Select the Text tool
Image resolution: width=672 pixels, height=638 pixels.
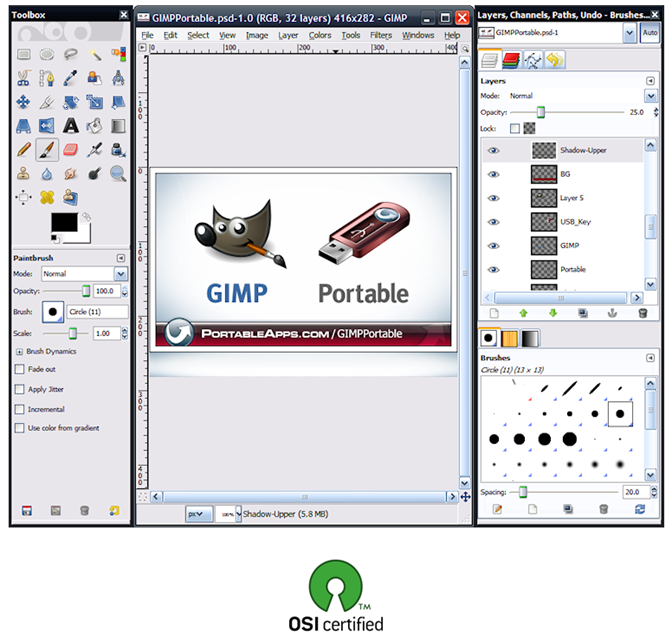pyautogui.click(x=70, y=126)
